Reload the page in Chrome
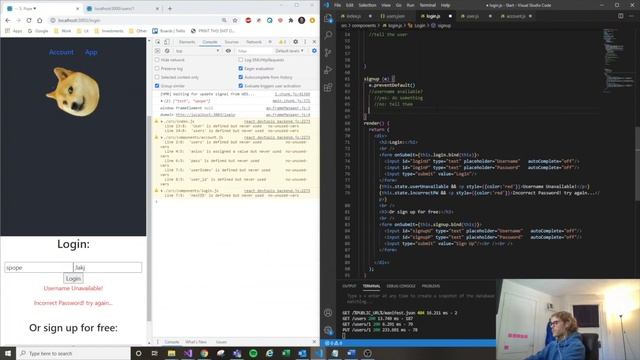Viewport: 640px width, 360px height. (29, 20)
